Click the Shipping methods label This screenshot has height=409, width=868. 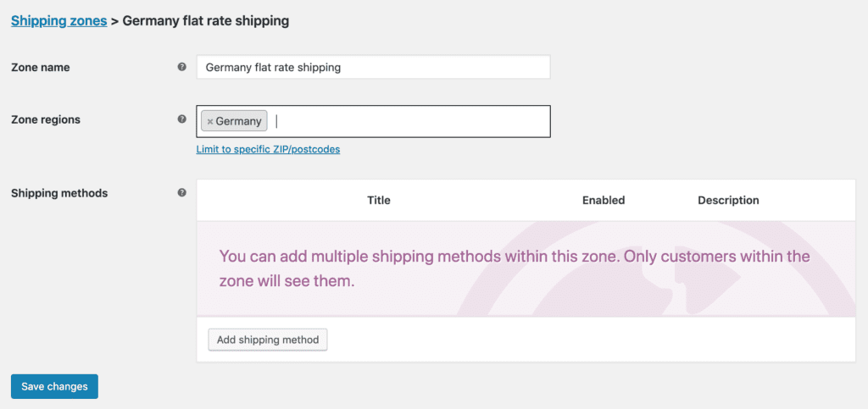tap(59, 193)
